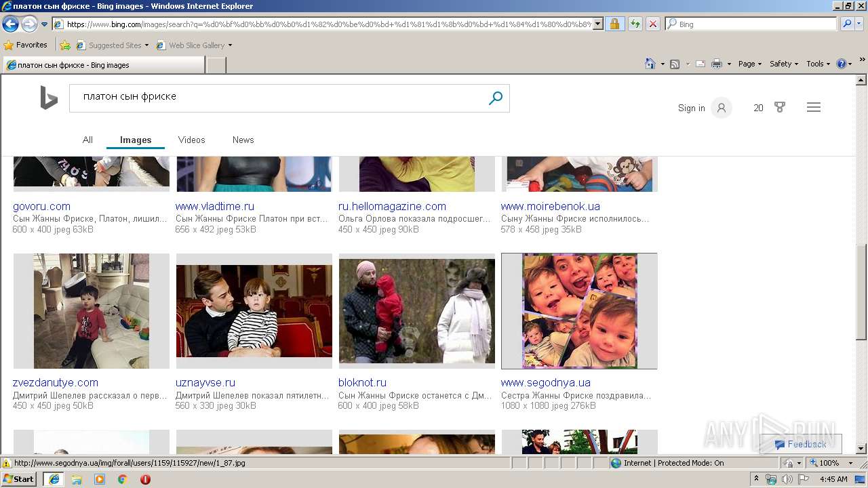Open the www.vladtime.ru source link
This screenshot has height=488, width=868.
pyautogui.click(x=215, y=206)
